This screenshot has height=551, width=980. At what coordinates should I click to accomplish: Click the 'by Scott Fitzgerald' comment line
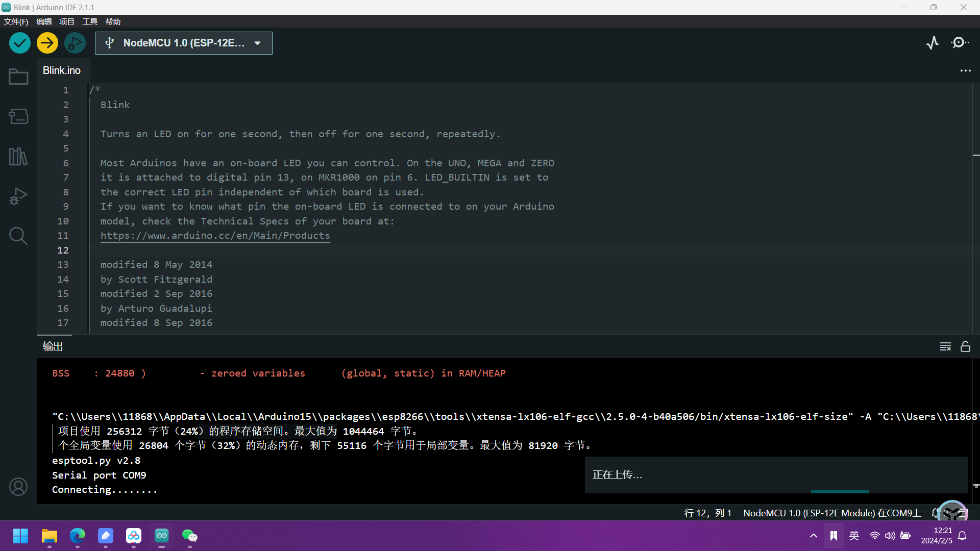(x=156, y=279)
